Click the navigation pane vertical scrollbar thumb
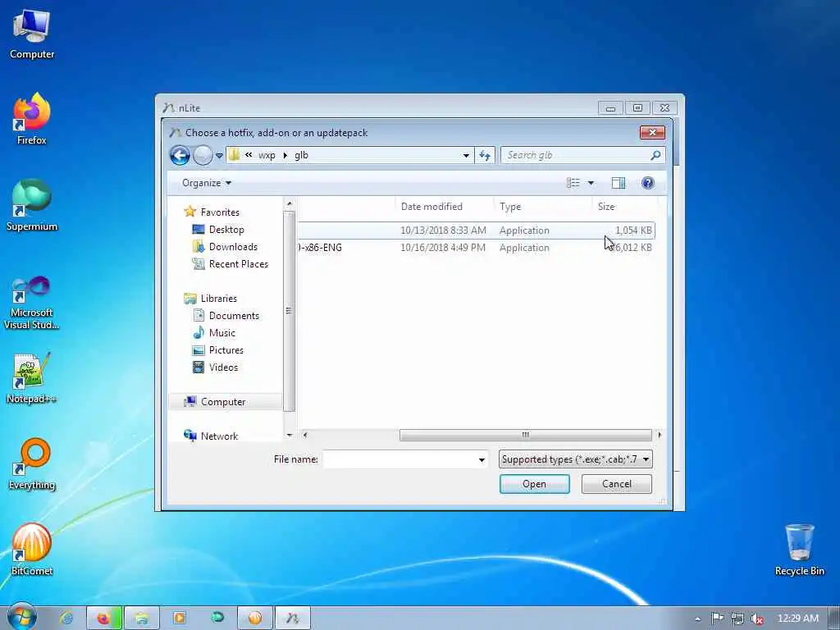 pos(290,311)
